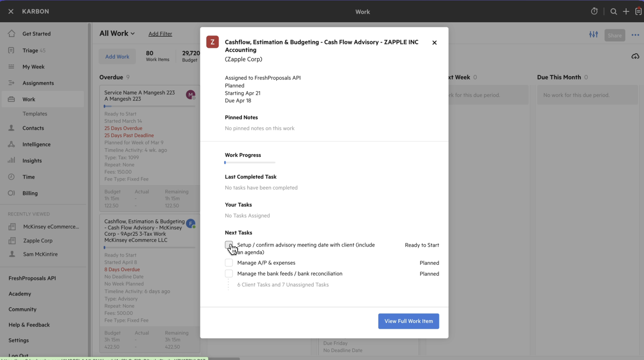Close the work item preview dialog
644x360 pixels.
click(x=434, y=42)
